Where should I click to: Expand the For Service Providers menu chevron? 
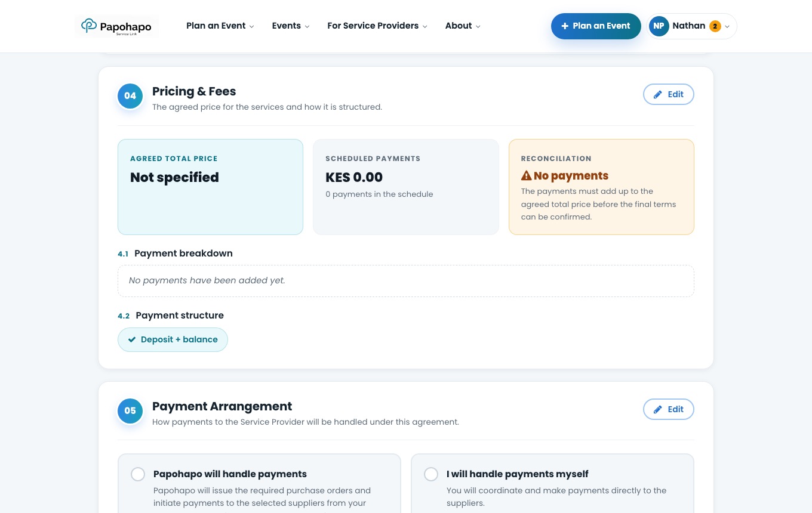click(x=425, y=26)
